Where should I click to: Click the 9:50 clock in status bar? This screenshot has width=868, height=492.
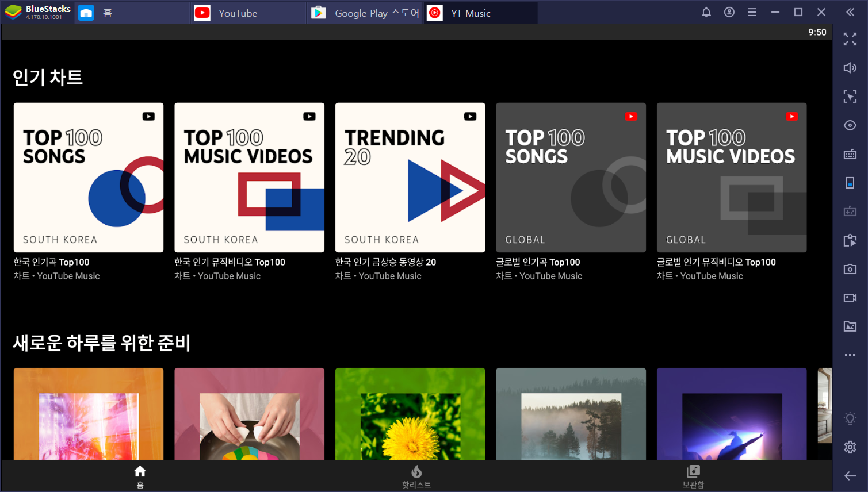(x=817, y=32)
